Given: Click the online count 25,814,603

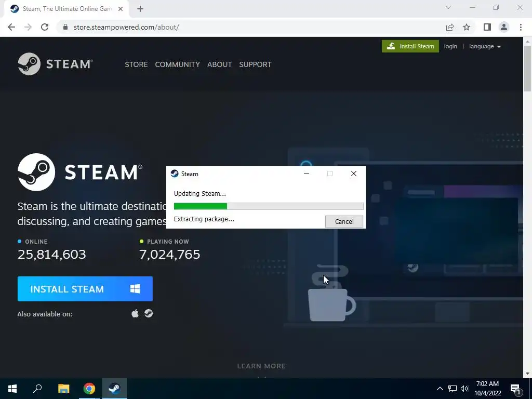Looking at the screenshot, I should (x=51, y=255).
